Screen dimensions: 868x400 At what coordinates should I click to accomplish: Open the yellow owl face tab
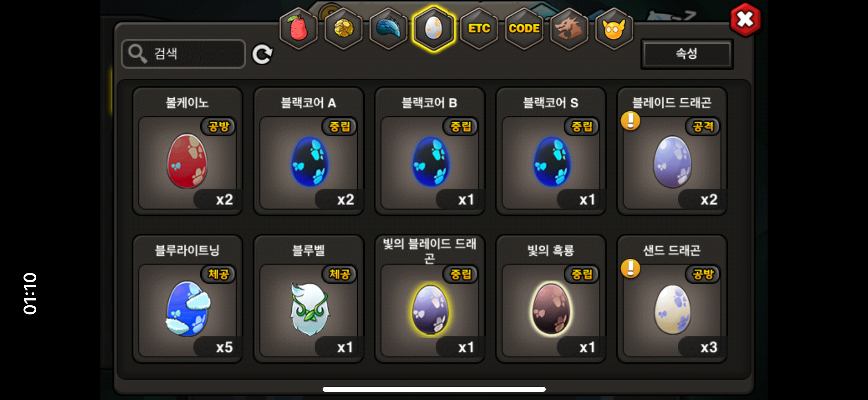point(614,29)
